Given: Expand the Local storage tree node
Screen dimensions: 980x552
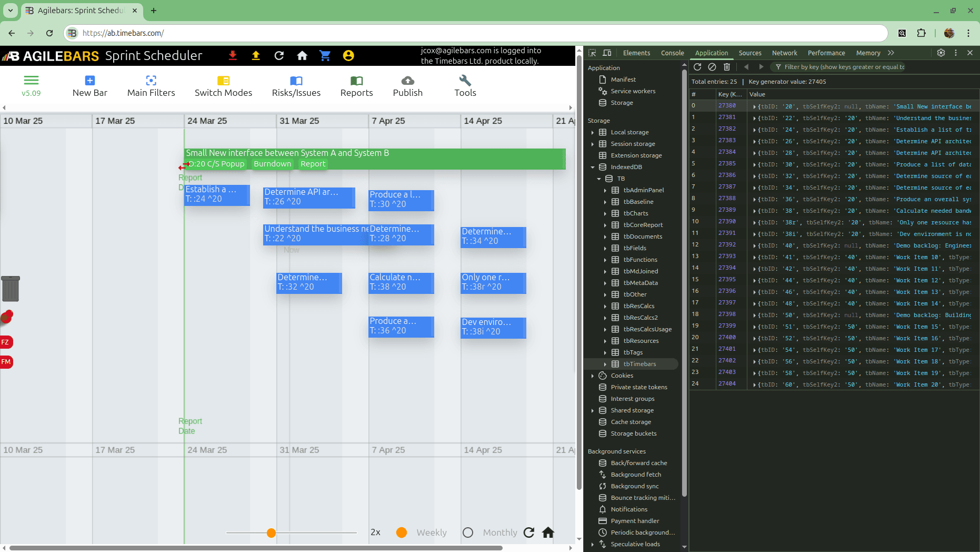Looking at the screenshot, I should (593, 132).
